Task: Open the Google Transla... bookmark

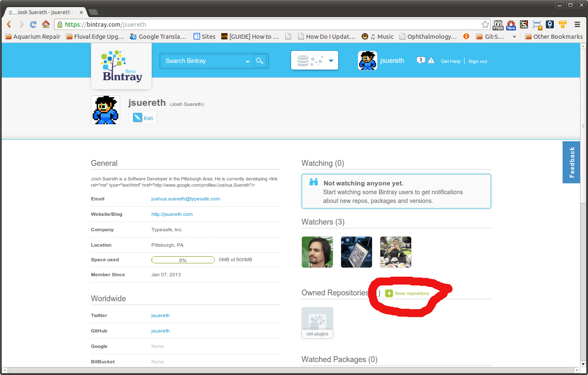Action: (x=158, y=36)
